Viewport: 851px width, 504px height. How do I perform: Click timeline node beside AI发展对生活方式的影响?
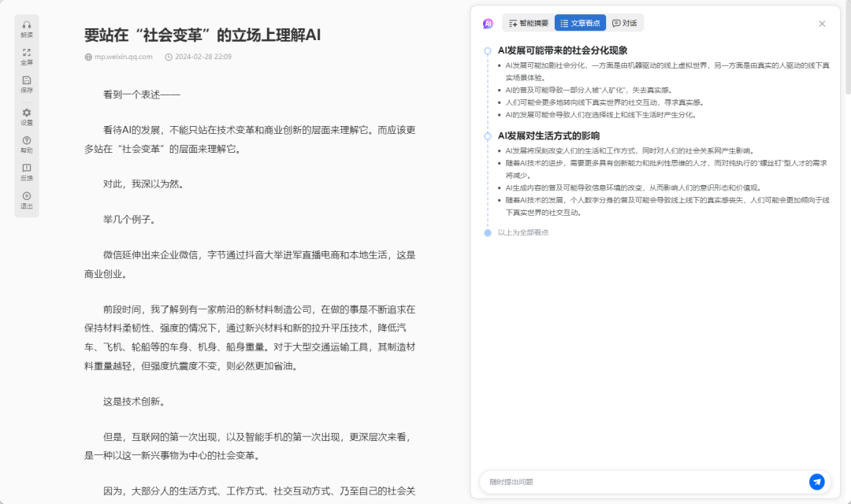[488, 135]
